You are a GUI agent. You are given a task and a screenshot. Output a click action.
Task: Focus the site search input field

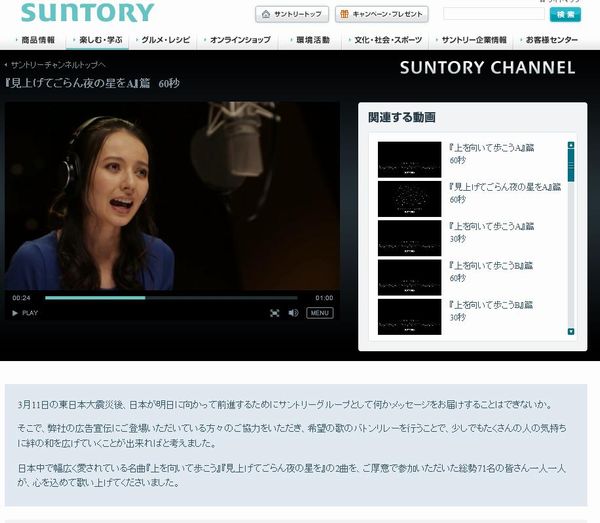click(x=494, y=14)
